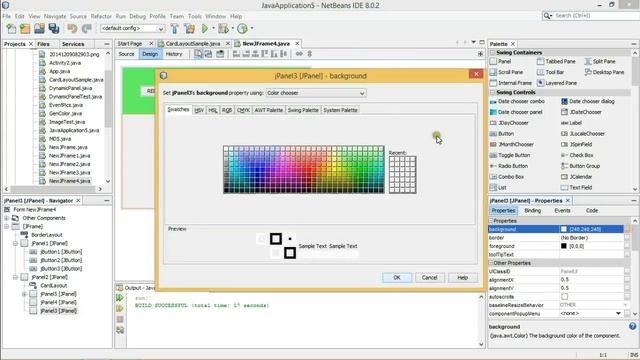640x360 pixels.
Task: Collapse the jPanel1 node in Navigator
Action: click(x=16, y=243)
